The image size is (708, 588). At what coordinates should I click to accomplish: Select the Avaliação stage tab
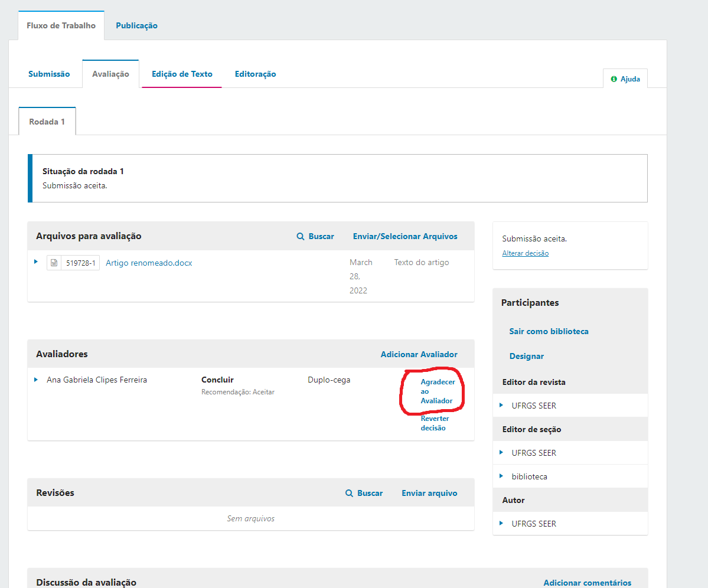(110, 74)
